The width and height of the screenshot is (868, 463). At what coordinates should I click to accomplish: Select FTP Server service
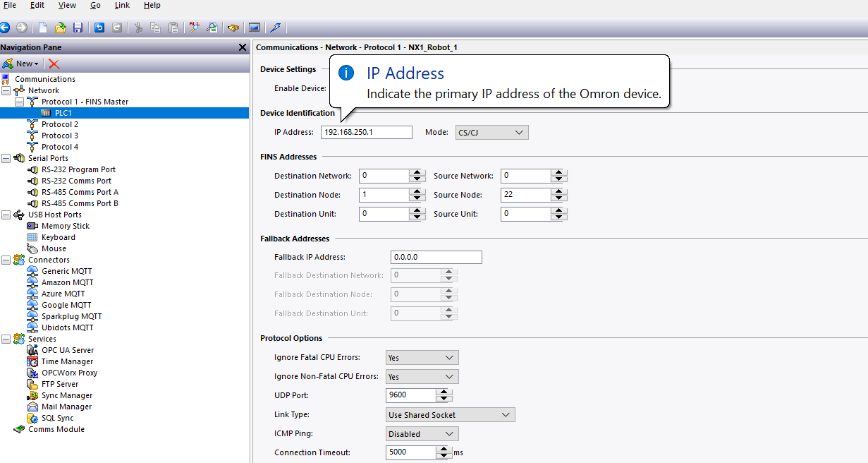[x=60, y=384]
